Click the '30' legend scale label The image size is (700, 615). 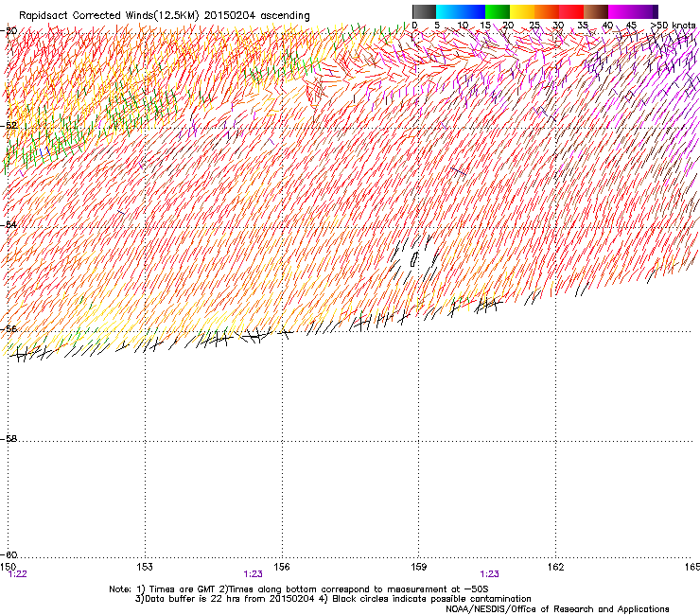click(558, 26)
